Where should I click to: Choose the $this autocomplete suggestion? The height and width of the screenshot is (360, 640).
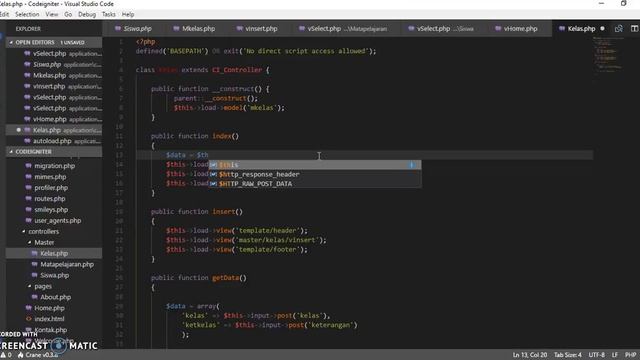tap(315, 164)
